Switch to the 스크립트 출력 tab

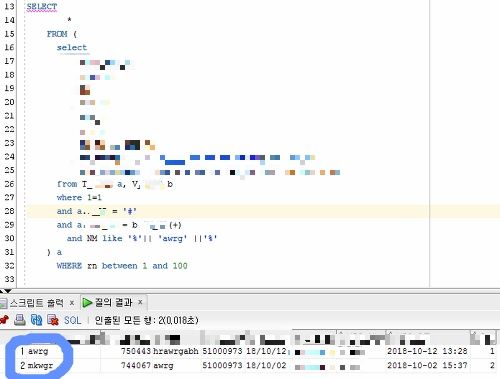(x=36, y=303)
